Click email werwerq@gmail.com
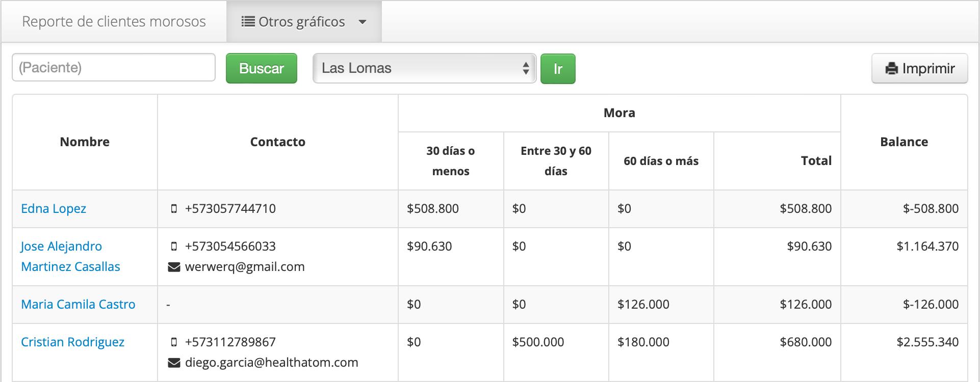The height and width of the screenshot is (382, 980). click(x=245, y=267)
